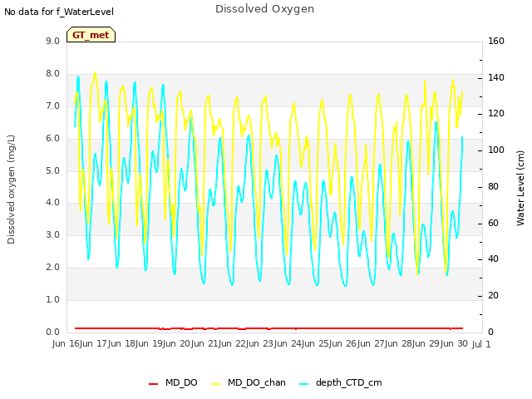Click the Water Level (cm) axis label
The width and height of the screenshot is (532, 399).
[520, 189]
